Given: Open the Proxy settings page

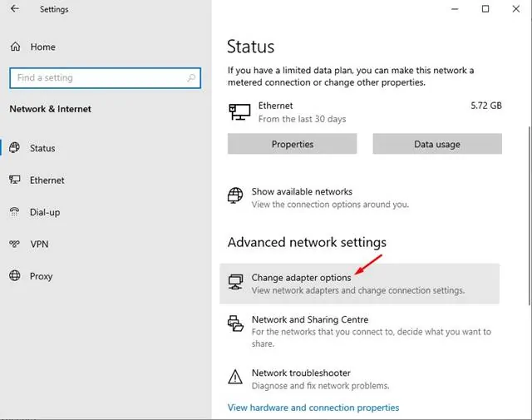Looking at the screenshot, I should click(41, 276).
